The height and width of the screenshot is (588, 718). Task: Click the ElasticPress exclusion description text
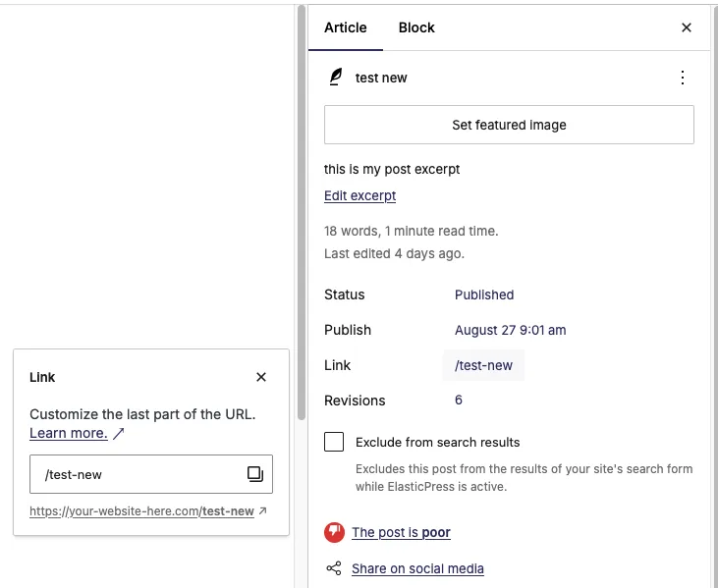524,478
